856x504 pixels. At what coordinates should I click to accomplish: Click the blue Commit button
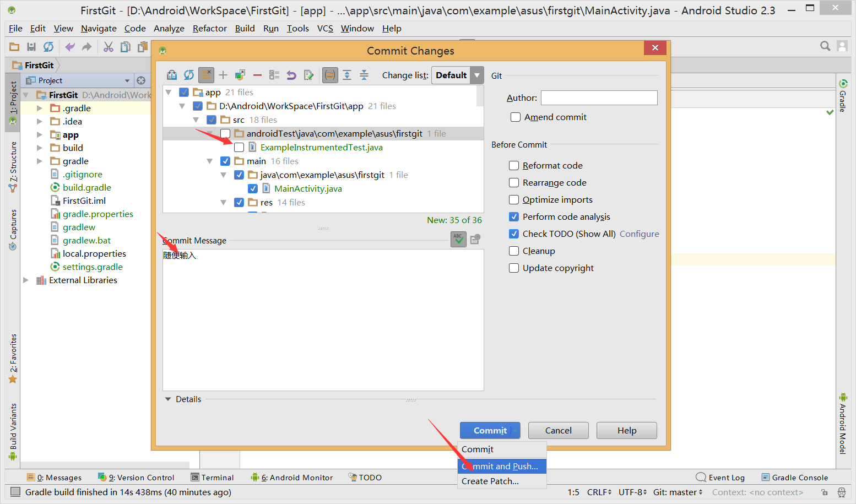[x=490, y=431]
